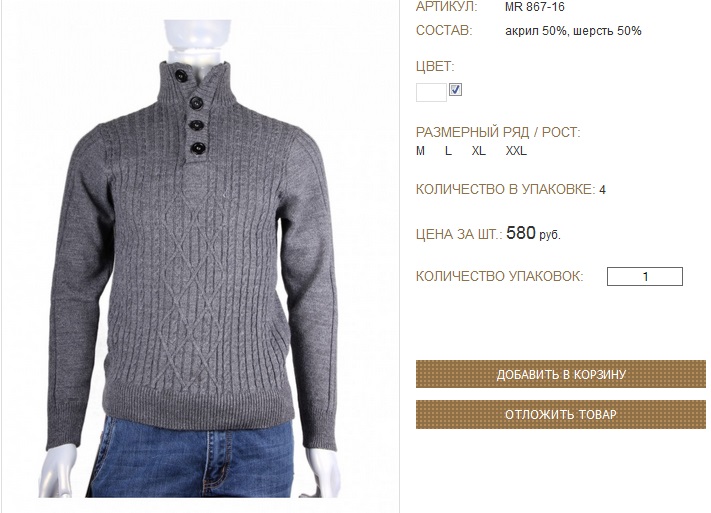Click Добавить в корзину button
The image size is (711, 513).
(561, 374)
